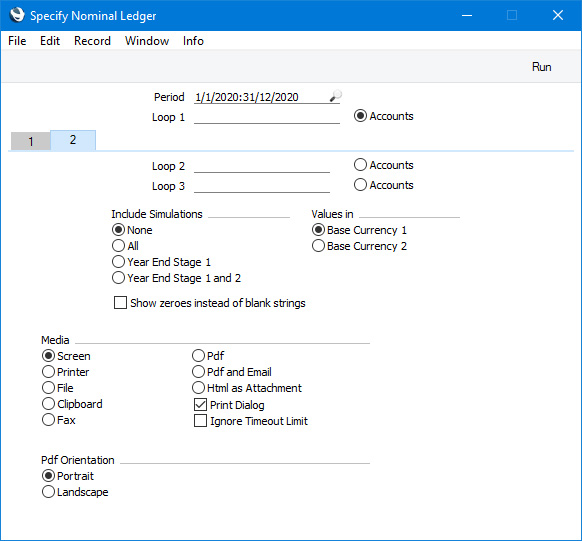Uncheck the Print Dialog checkbox
This screenshot has width=582, height=541.
200,405
